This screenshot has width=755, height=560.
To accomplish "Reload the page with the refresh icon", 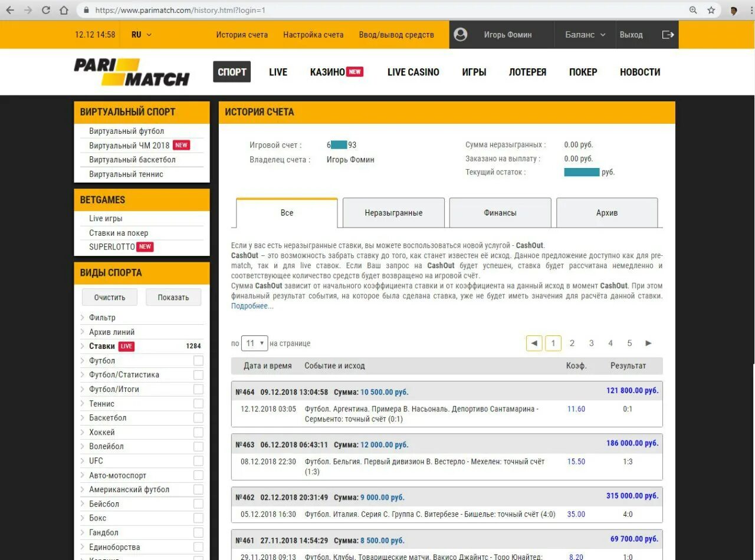I will [46, 10].
